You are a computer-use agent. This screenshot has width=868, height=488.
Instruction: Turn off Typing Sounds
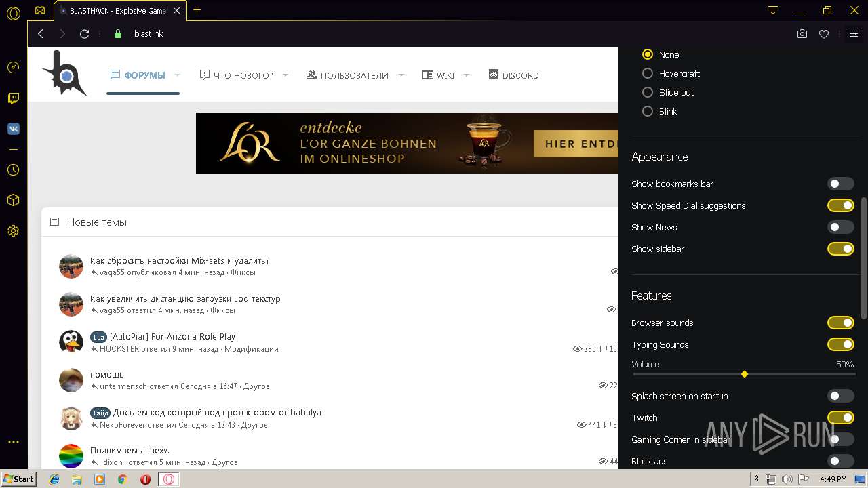(840, 344)
